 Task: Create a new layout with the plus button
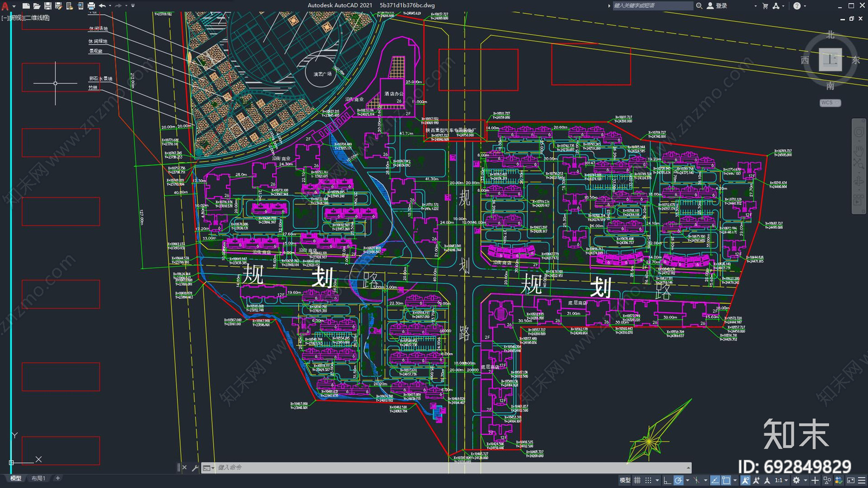click(58, 478)
